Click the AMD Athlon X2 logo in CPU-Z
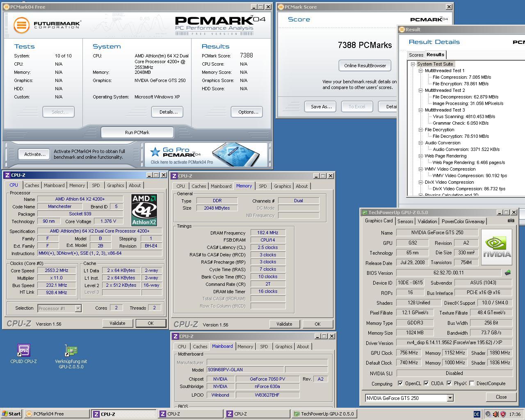This screenshot has width=525, height=420. pos(144,210)
